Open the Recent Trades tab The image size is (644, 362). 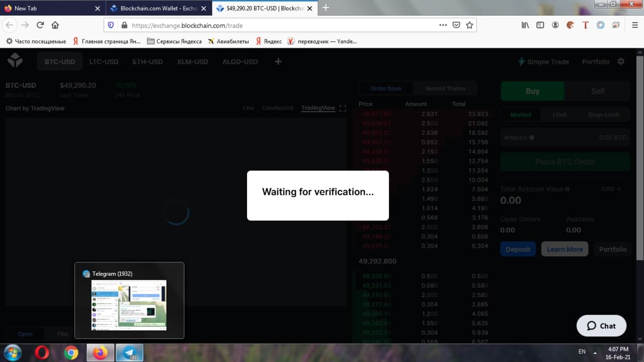pos(445,89)
